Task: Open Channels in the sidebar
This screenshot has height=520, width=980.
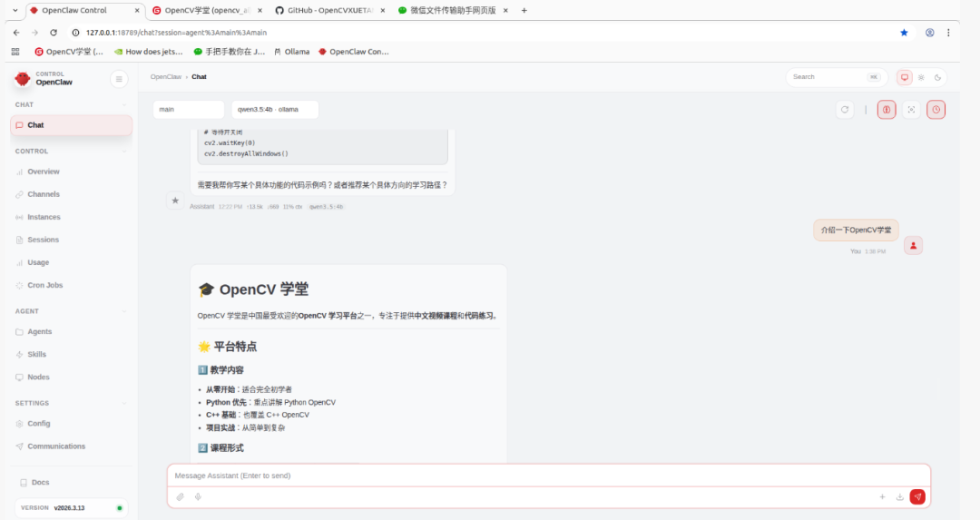Action: (x=44, y=194)
